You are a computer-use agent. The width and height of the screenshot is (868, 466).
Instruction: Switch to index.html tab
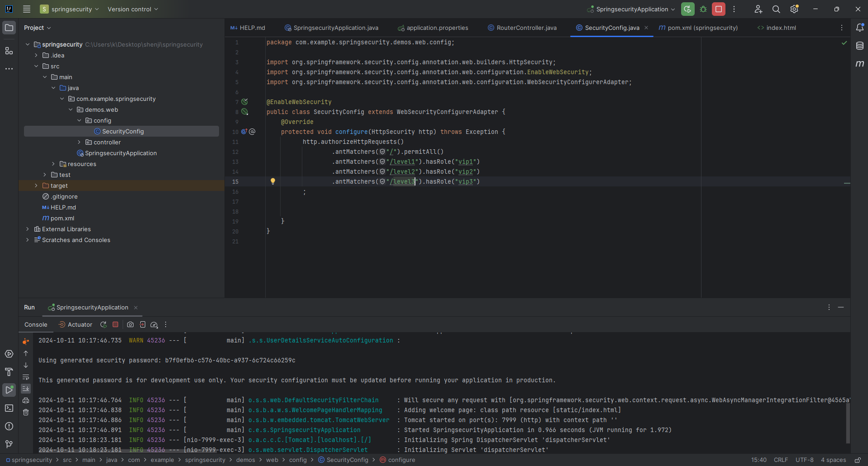point(777,28)
